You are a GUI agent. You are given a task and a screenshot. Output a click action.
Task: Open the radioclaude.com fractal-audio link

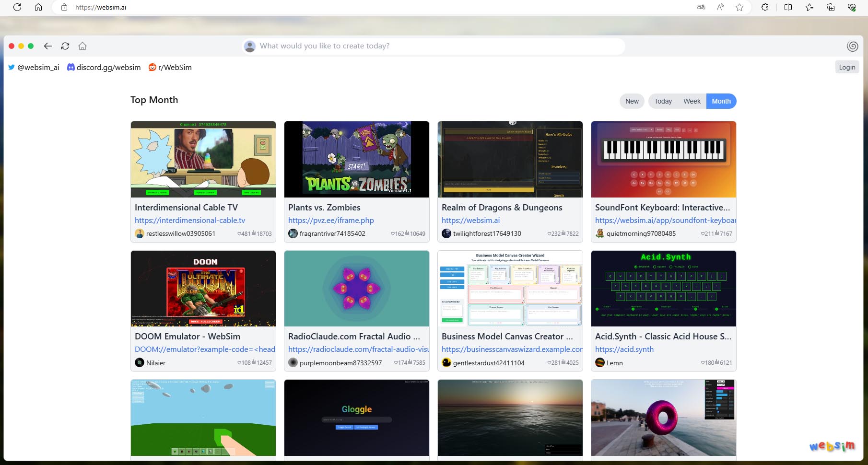tap(359, 349)
